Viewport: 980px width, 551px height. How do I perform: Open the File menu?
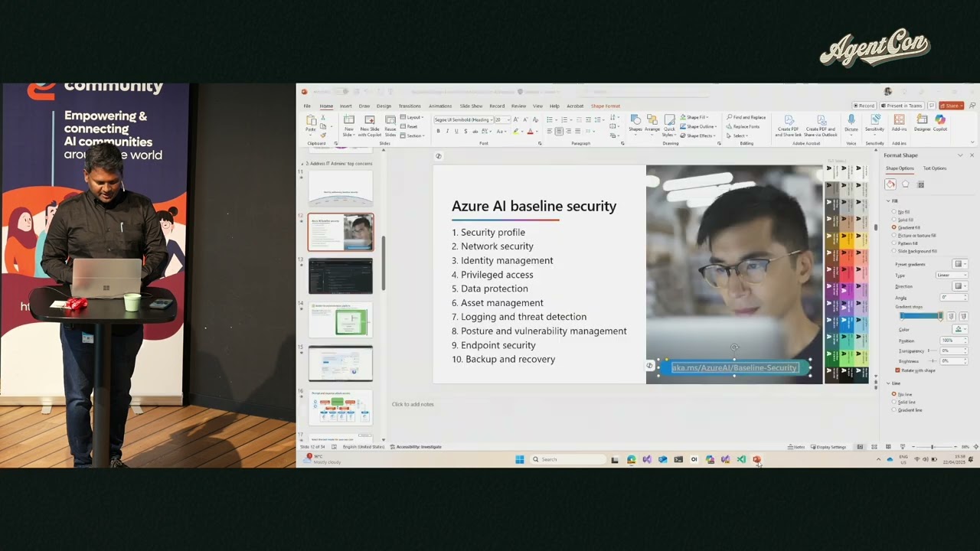(307, 106)
